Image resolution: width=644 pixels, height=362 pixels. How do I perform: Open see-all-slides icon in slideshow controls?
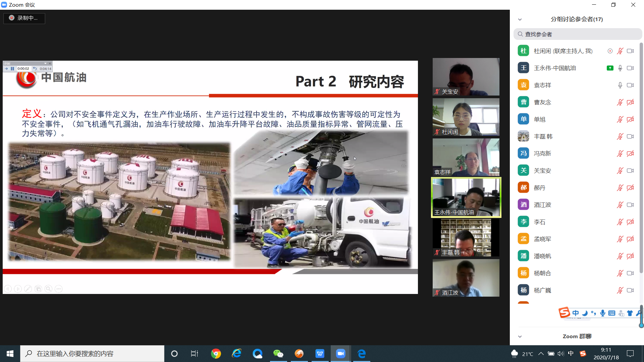38,289
